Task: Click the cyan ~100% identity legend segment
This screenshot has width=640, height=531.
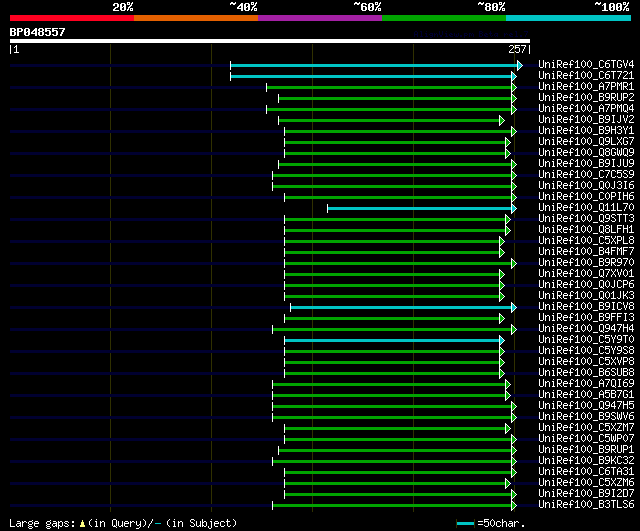Action: click(x=568, y=18)
